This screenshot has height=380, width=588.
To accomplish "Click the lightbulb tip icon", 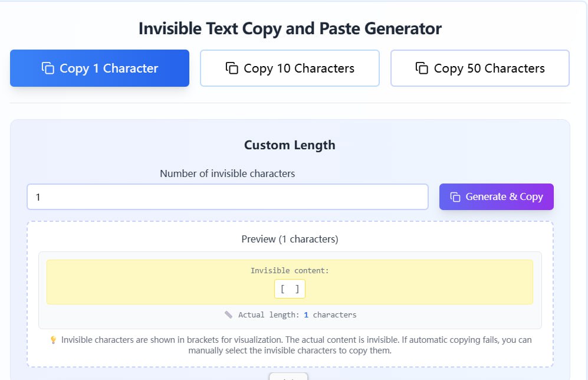I will click(x=53, y=340).
